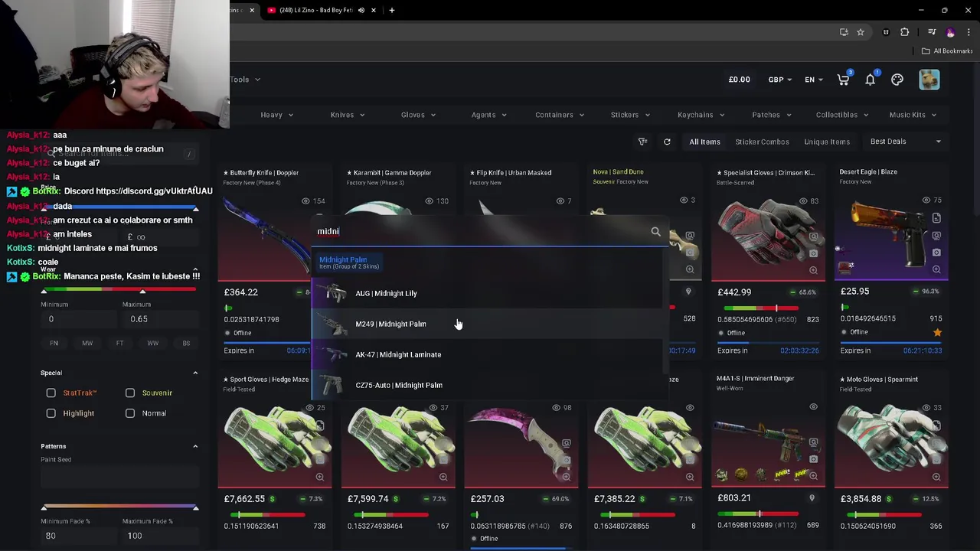Screen dimensions: 980x551
Task: Toggle the WW wear filter
Action: [153, 344]
